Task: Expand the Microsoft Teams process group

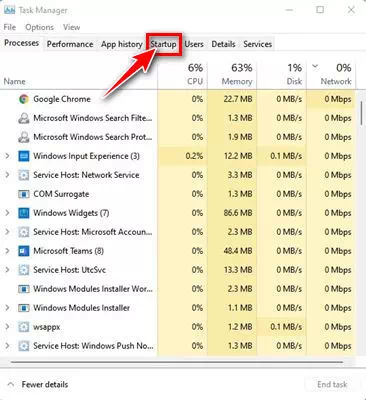Action: pos(7,251)
